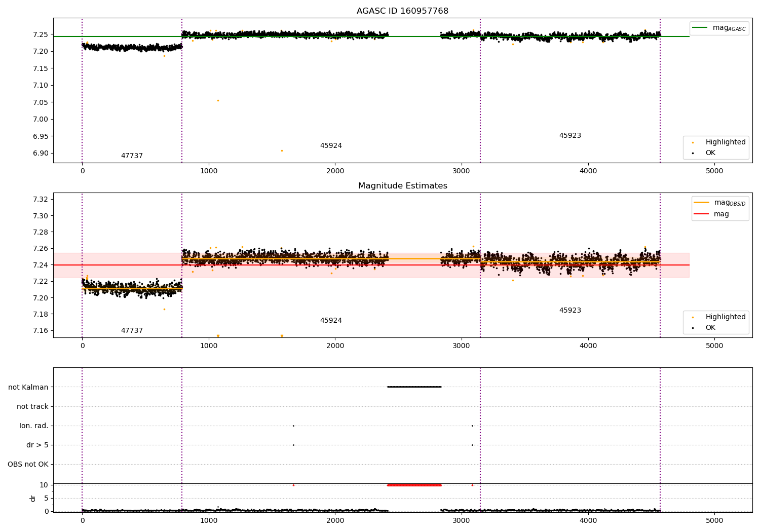Click the 5 tick on the dr axis
This screenshot has height=532, width=760.
pos(46,498)
